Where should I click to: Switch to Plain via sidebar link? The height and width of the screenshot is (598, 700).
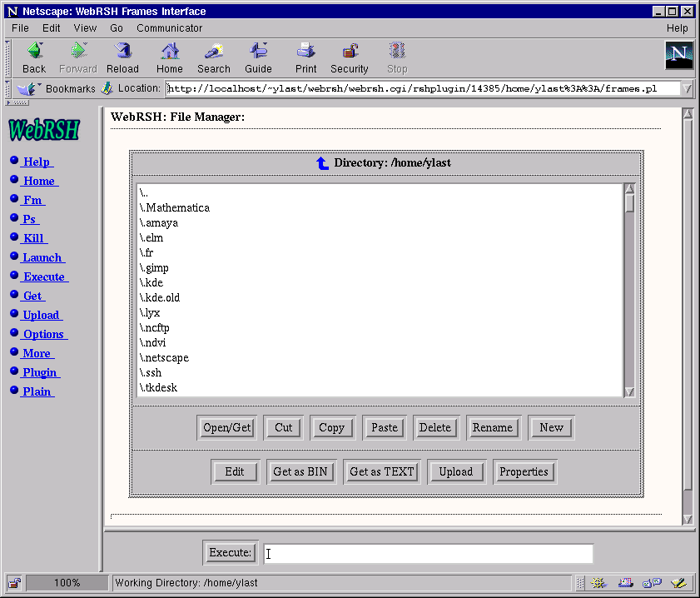pyautogui.click(x=38, y=392)
